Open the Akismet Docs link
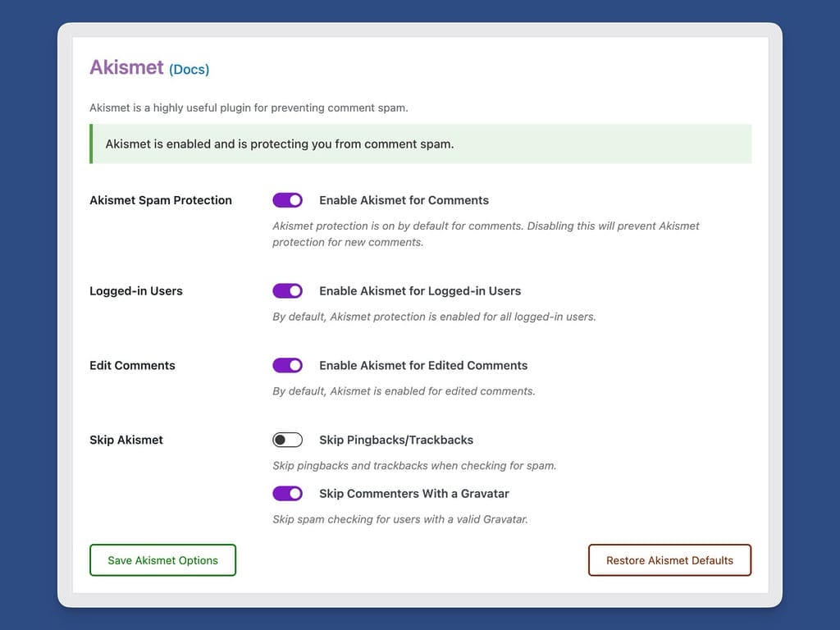Viewport: 840px width, 630px height. coord(189,70)
